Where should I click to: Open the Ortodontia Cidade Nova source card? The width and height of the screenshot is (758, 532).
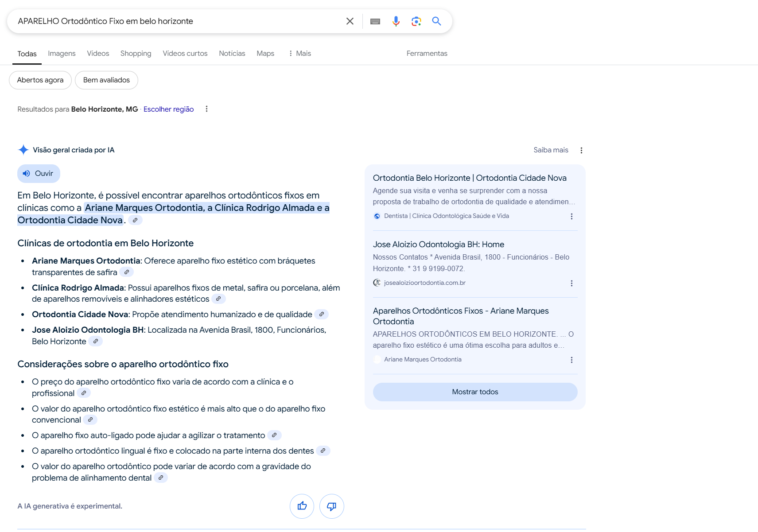click(470, 178)
